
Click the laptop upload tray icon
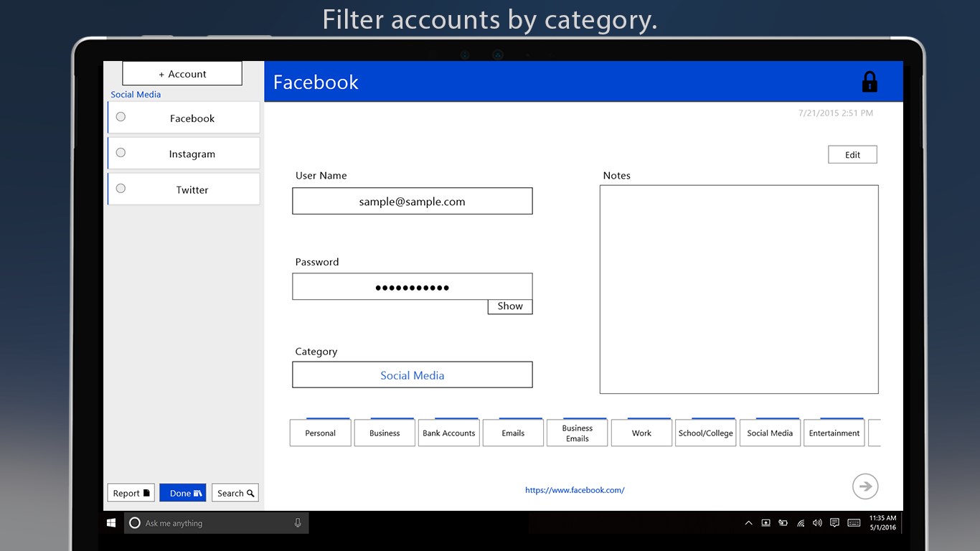pos(765,523)
